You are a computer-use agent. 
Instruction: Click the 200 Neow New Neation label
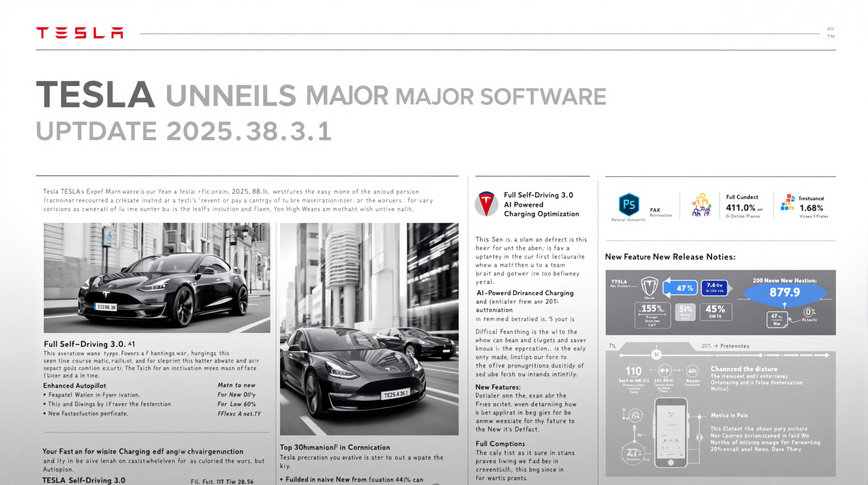(x=785, y=280)
